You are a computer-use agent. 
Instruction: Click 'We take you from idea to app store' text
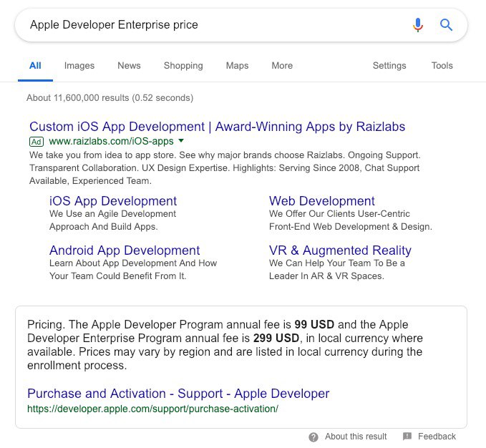(103, 155)
